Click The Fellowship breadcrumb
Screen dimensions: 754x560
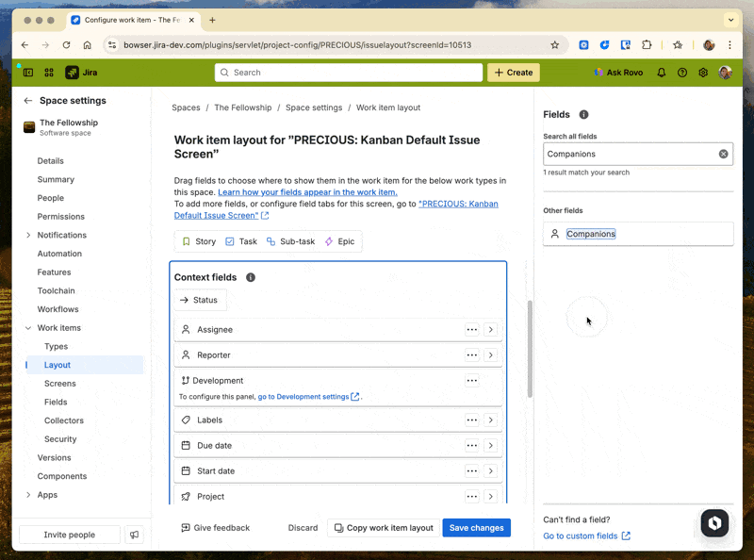[243, 107]
